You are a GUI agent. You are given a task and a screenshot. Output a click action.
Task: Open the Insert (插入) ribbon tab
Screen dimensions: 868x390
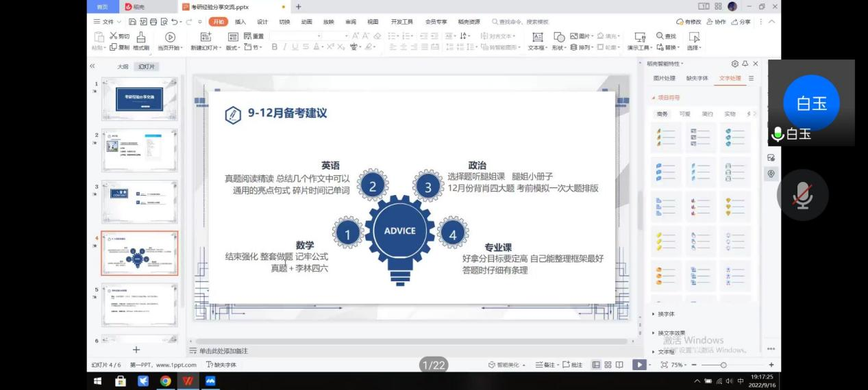(x=240, y=22)
